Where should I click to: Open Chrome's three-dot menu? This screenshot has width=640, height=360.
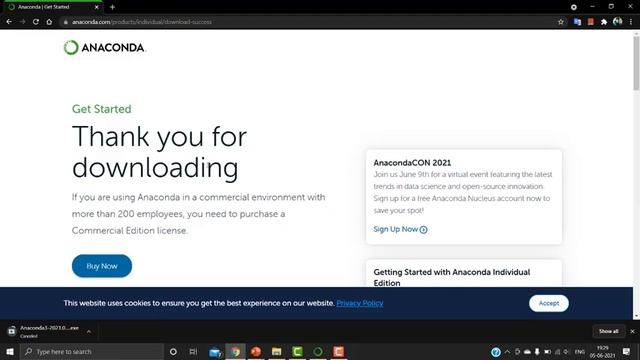[x=631, y=22]
